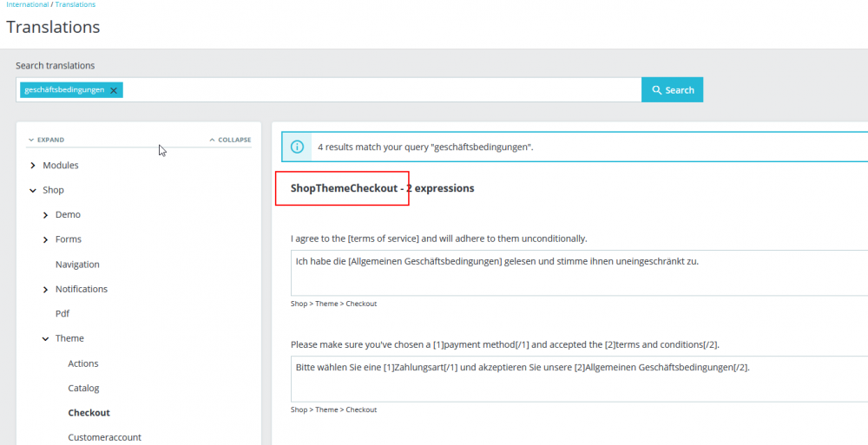This screenshot has height=445, width=868.
Task: Click the '4 results match your query' message
Action: pos(425,147)
